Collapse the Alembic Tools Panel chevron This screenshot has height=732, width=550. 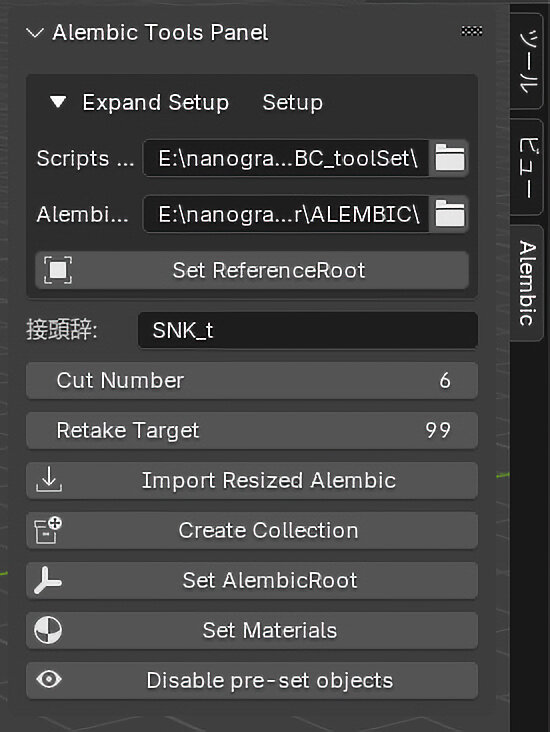[35, 33]
